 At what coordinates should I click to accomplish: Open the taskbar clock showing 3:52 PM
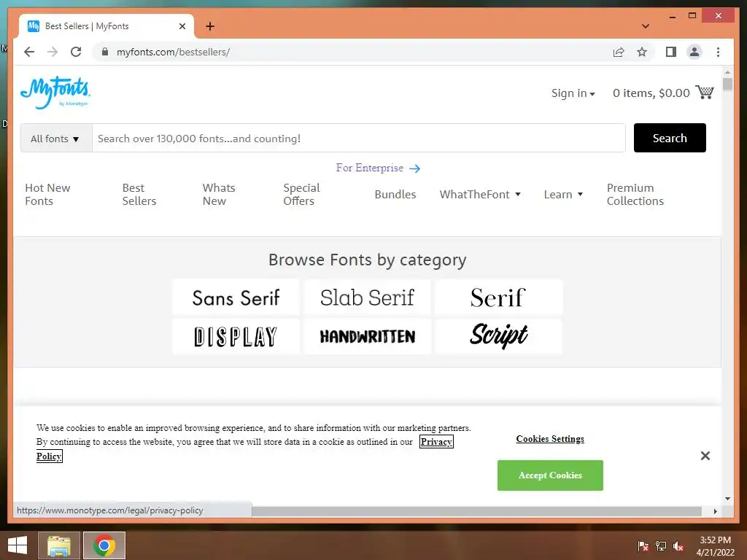[715, 546]
